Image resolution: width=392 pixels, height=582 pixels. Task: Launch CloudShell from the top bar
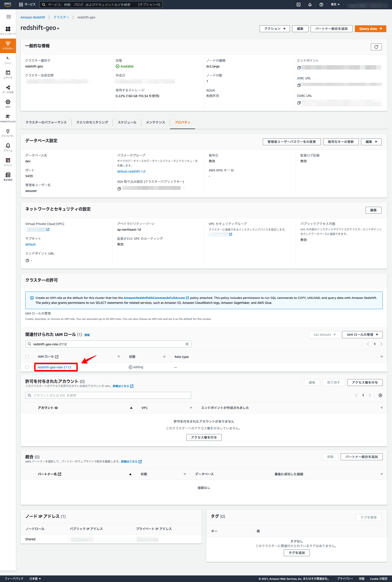point(298,4)
